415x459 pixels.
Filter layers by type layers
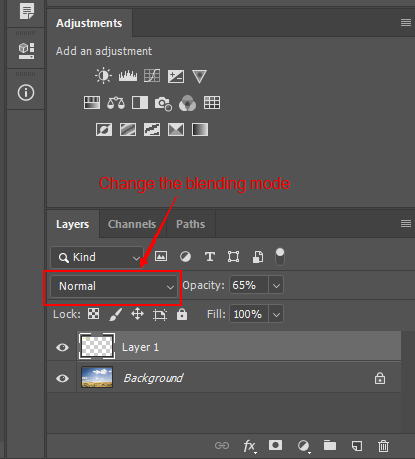[x=210, y=257]
